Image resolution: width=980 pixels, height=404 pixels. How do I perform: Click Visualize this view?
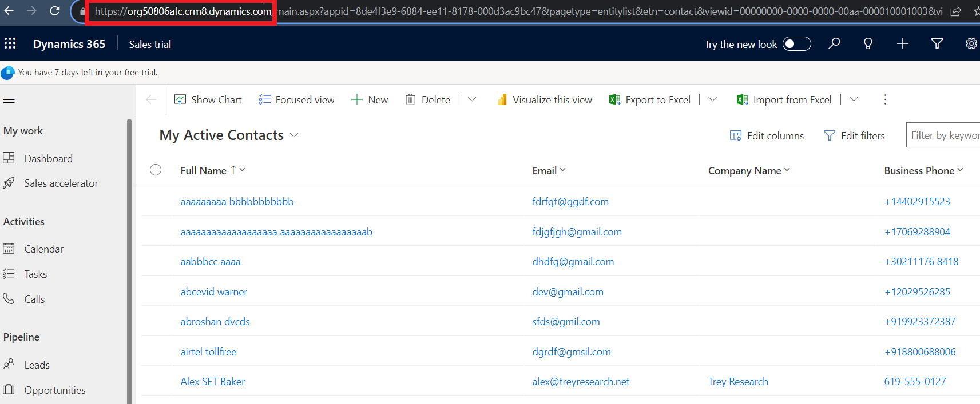pyautogui.click(x=544, y=99)
